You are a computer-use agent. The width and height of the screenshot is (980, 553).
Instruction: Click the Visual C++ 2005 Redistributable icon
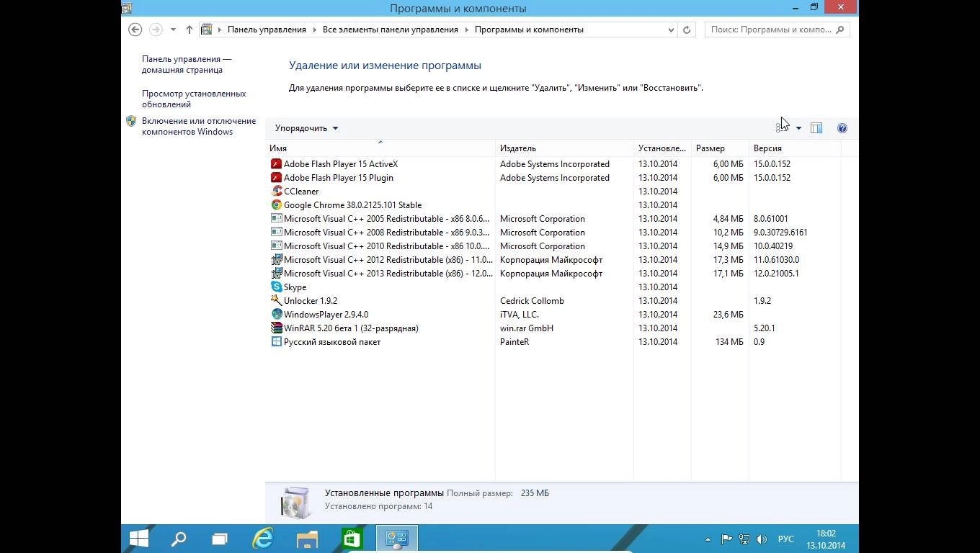tap(276, 219)
